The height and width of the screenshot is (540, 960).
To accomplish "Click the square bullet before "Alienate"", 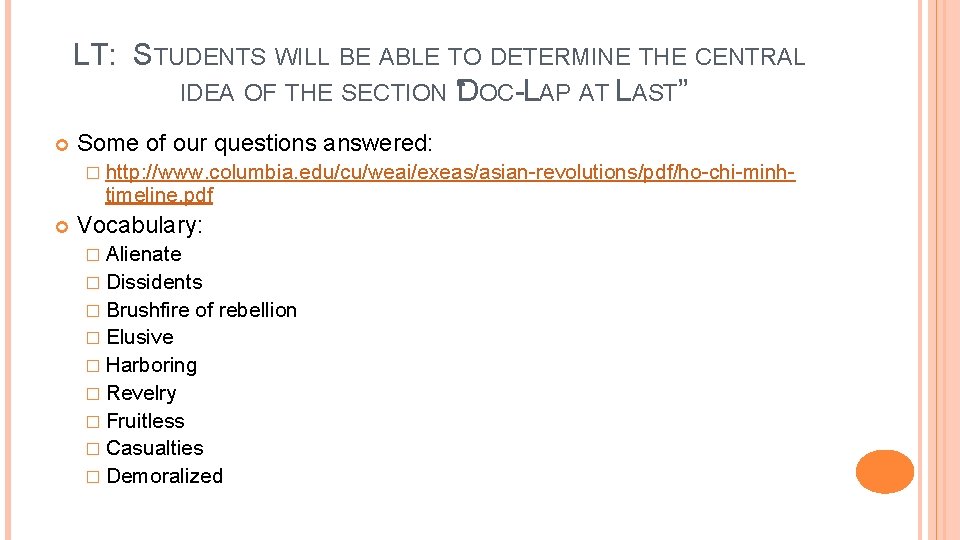I will pos(92,255).
